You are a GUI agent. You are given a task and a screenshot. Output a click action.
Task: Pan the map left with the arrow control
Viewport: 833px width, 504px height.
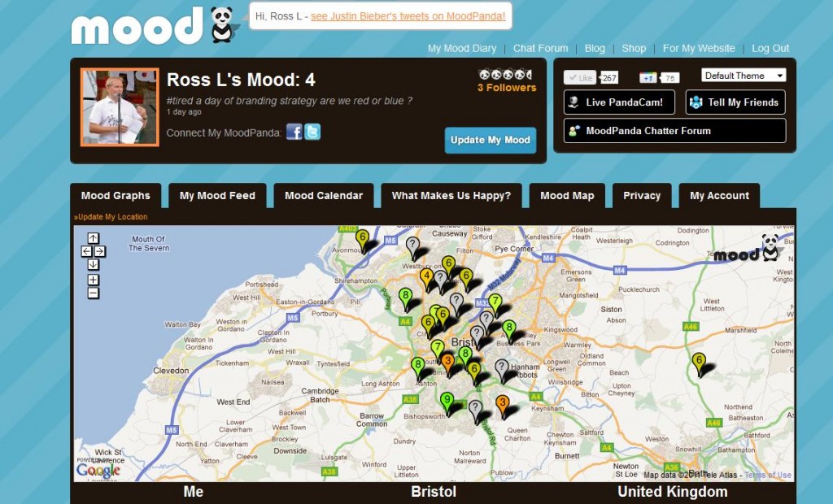coord(86,251)
